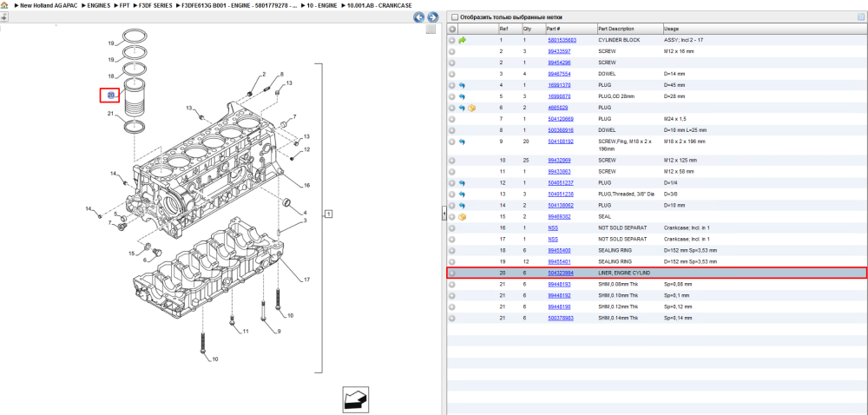Select callout 16 on the diagram
Screen dimensions: 868x415
click(x=306, y=185)
